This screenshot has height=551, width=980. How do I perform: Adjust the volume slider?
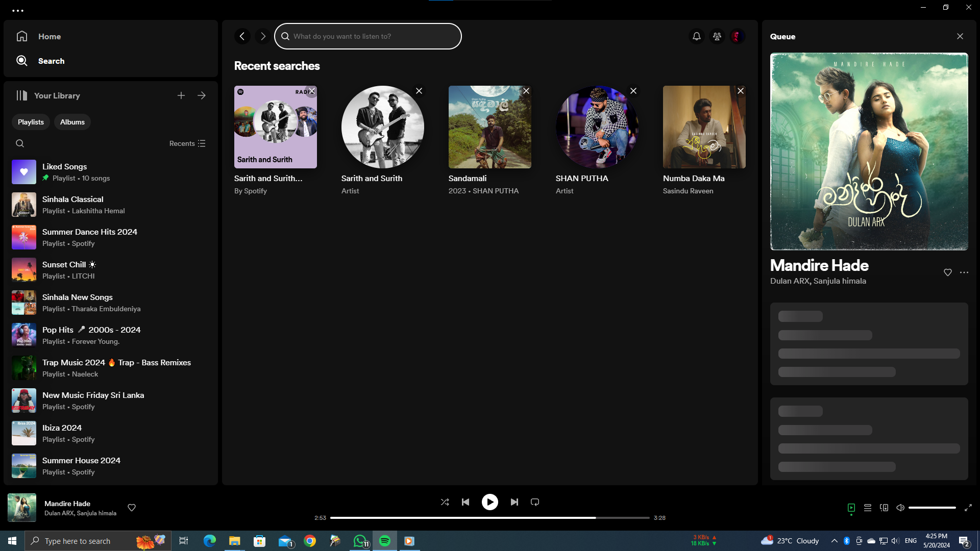click(932, 508)
